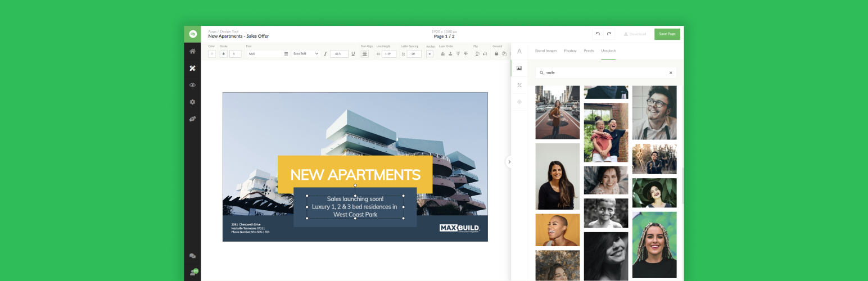Image resolution: width=868 pixels, height=281 pixels.
Task: Switch to the Pixabay tab
Action: pyautogui.click(x=570, y=51)
